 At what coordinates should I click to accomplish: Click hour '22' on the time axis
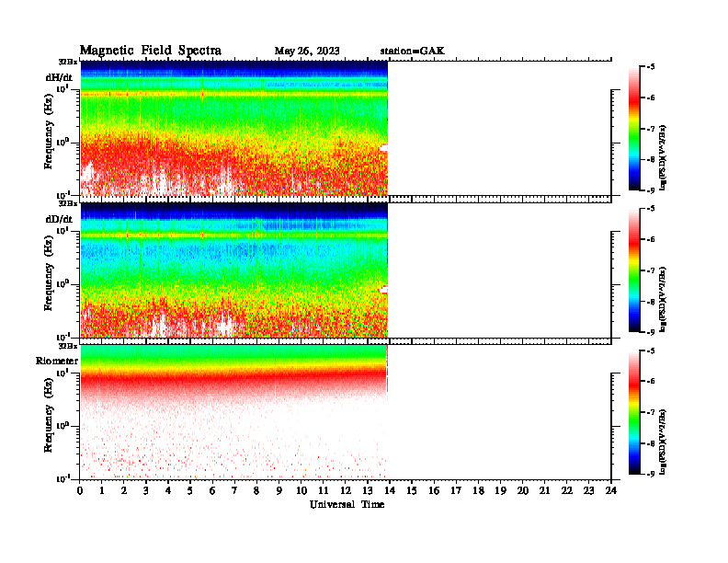pyautogui.click(x=567, y=491)
